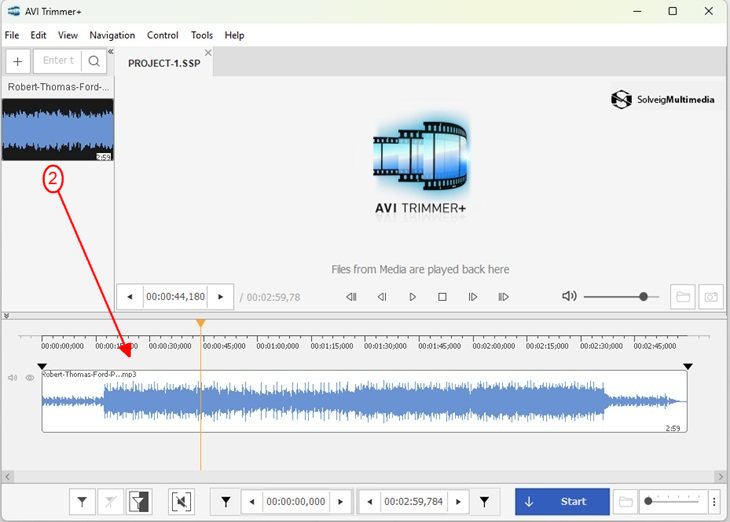
Task: Adjust the volume slider
Action: click(622, 297)
